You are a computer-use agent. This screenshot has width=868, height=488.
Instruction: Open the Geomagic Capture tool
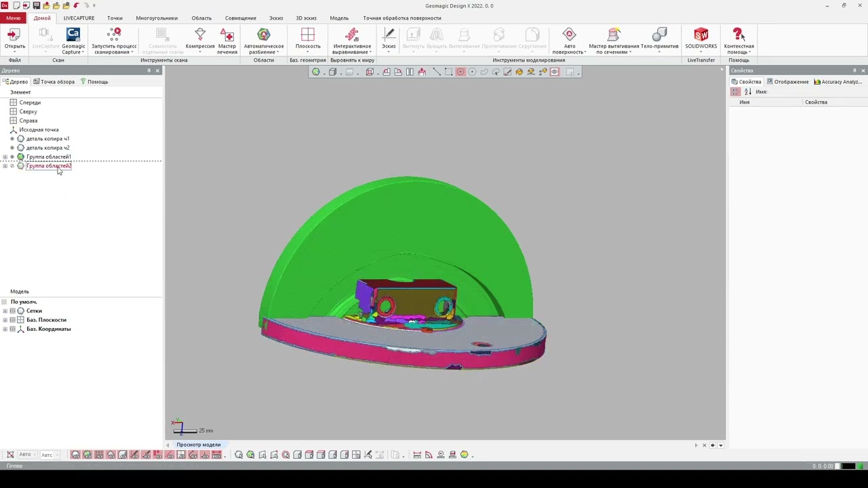pos(73,40)
